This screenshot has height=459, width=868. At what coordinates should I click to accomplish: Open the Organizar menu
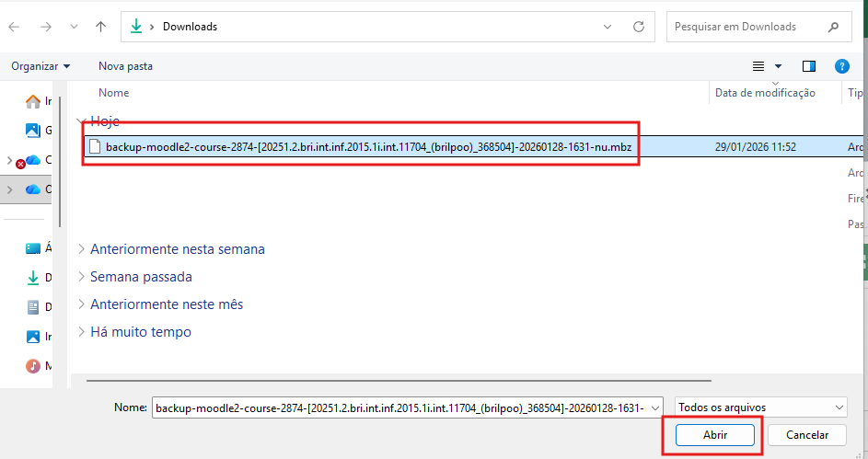(x=41, y=66)
